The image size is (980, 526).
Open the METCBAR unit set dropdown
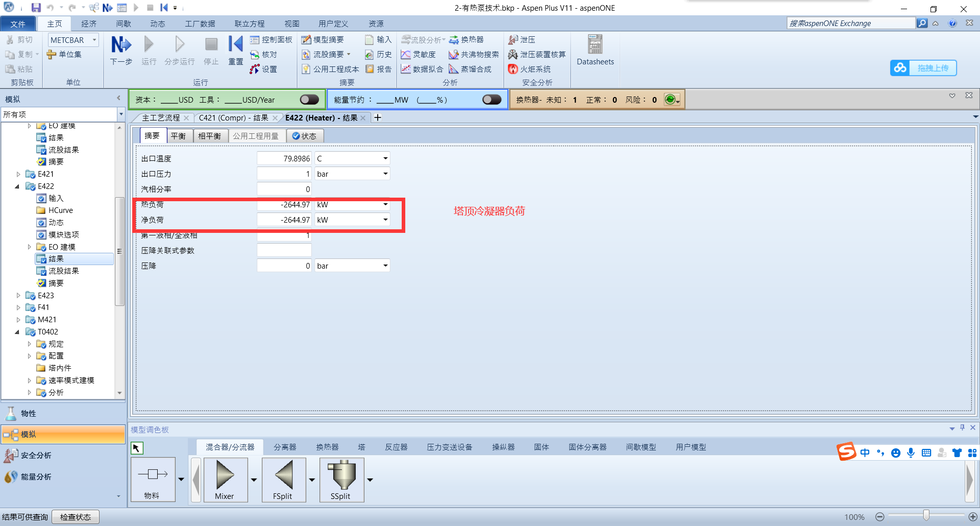[94, 40]
